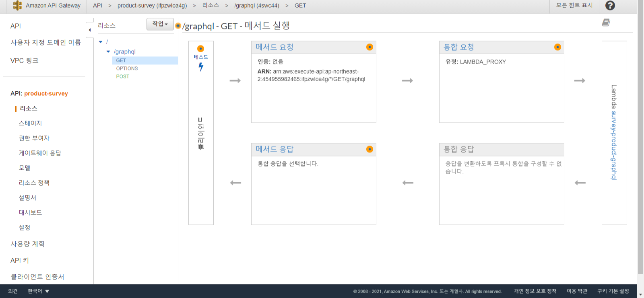The height and width of the screenshot is (298, 644).
Task: Open 권한 부여자 in the sidebar
Action: [34, 138]
